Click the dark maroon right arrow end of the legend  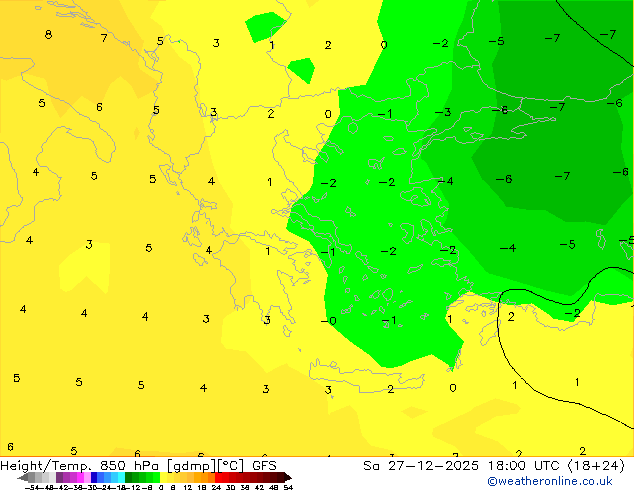(288, 477)
